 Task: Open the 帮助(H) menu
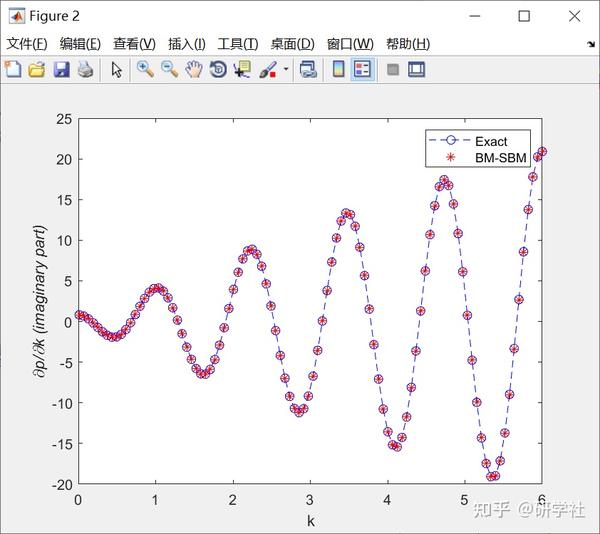[x=408, y=44]
